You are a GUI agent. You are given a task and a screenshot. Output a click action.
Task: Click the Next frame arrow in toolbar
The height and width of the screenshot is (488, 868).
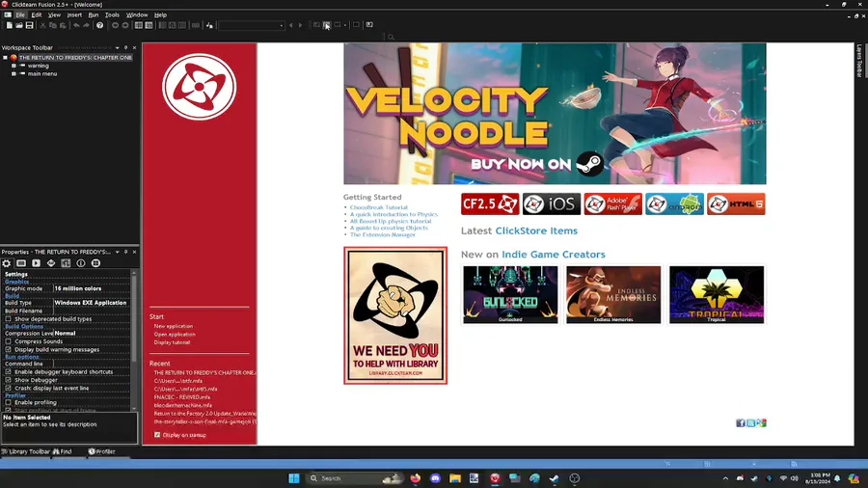301,25
